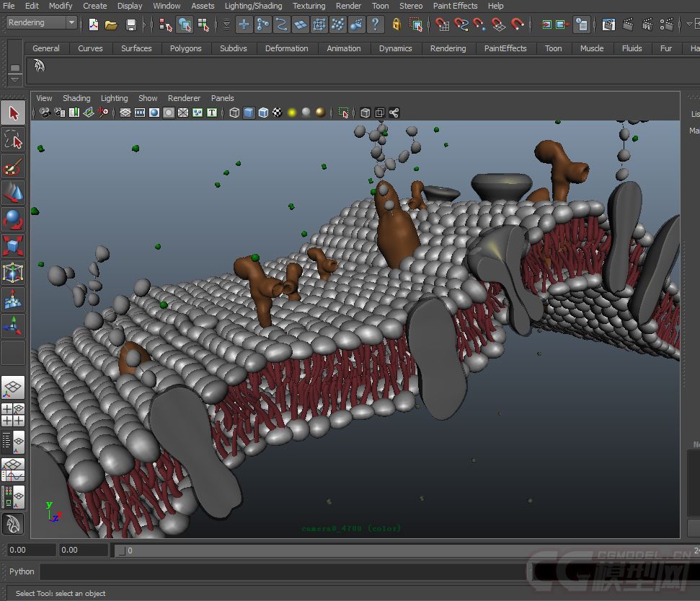Pick the Rotate tool sphere icon
Image resolution: width=700 pixels, height=601 pixels.
coord(14,219)
